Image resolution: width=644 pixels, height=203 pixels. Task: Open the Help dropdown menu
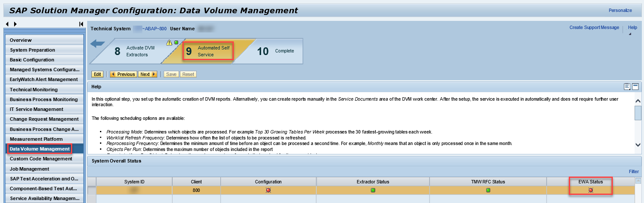[x=632, y=27]
